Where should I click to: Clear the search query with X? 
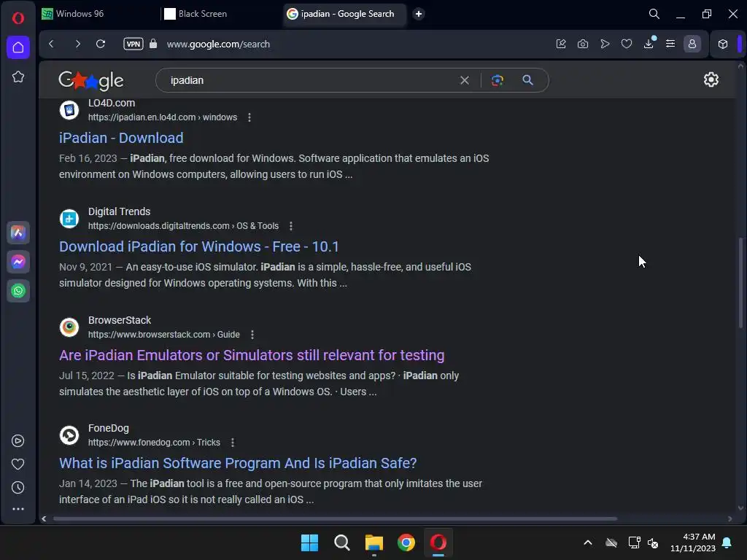(x=465, y=80)
